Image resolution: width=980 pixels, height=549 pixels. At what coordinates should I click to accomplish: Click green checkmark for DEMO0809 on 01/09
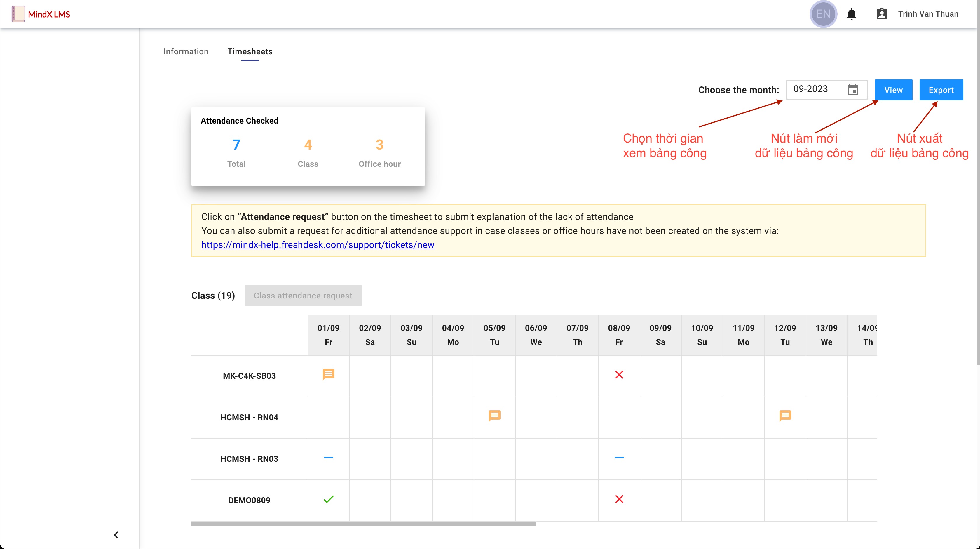[x=328, y=499]
